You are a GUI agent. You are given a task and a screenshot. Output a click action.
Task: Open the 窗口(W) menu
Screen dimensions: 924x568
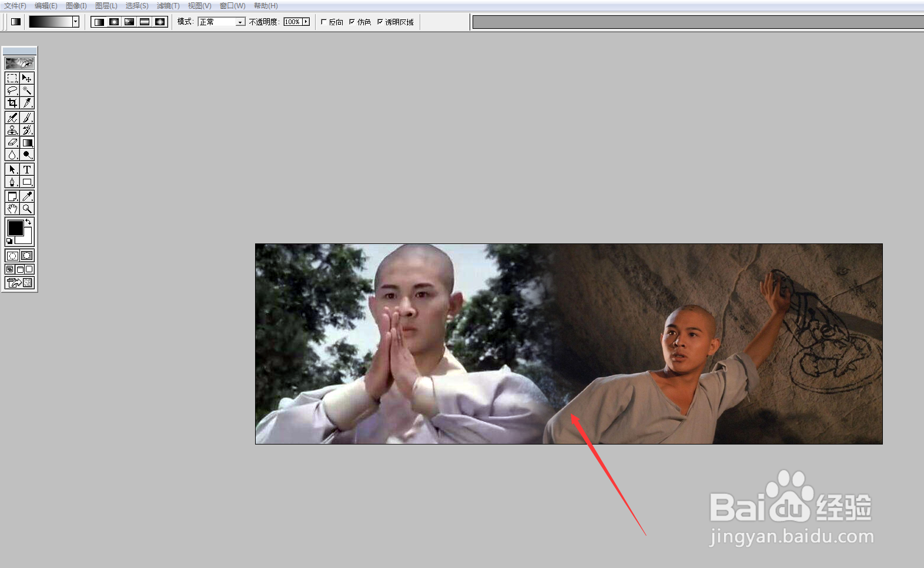pyautogui.click(x=233, y=6)
